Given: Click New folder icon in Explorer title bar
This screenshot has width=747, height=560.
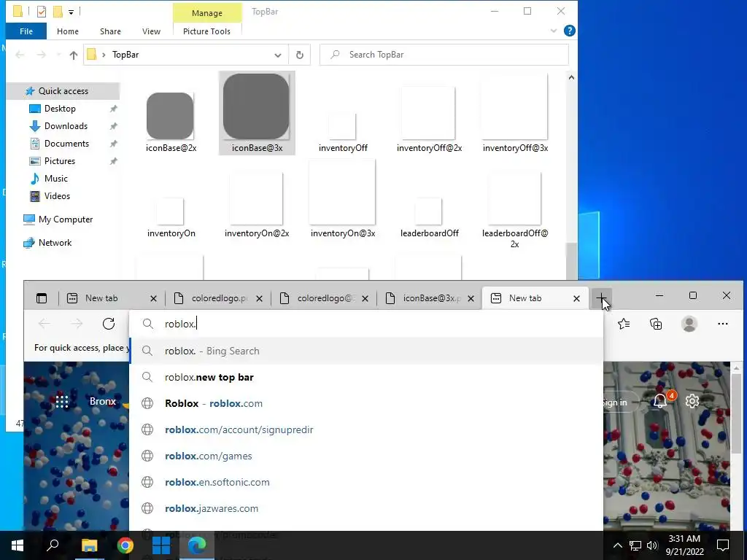Looking at the screenshot, I should [58, 12].
